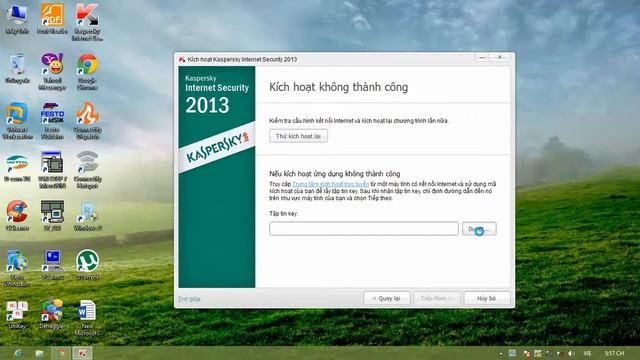Open the "Trung tâm kích hoạt trực tuyến" link

[x=331, y=184]
